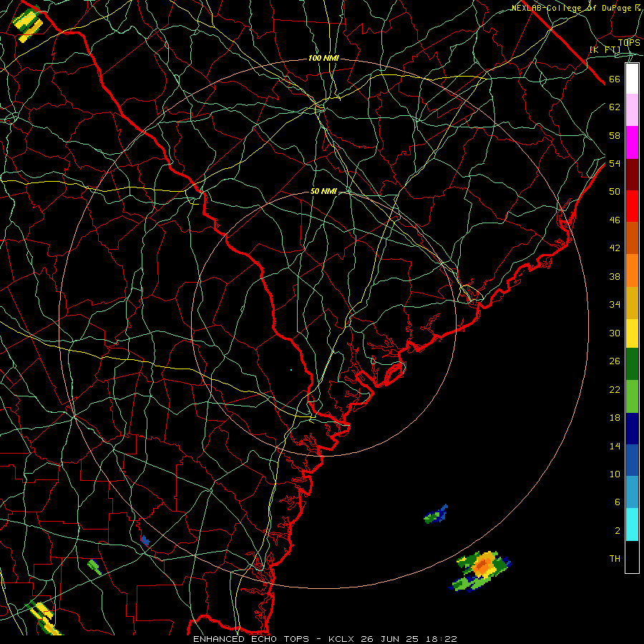Click the yellow echo band in the bottom-left corner

pyautogui.click(x=44, y=618)
